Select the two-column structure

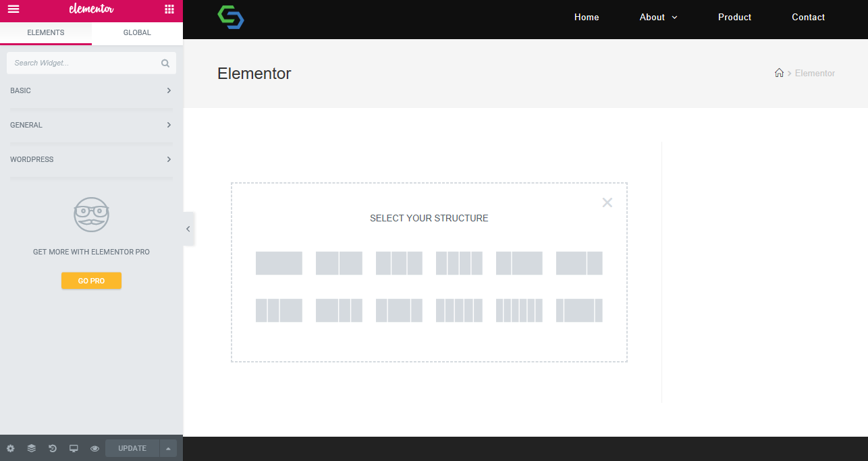(339, 263)
